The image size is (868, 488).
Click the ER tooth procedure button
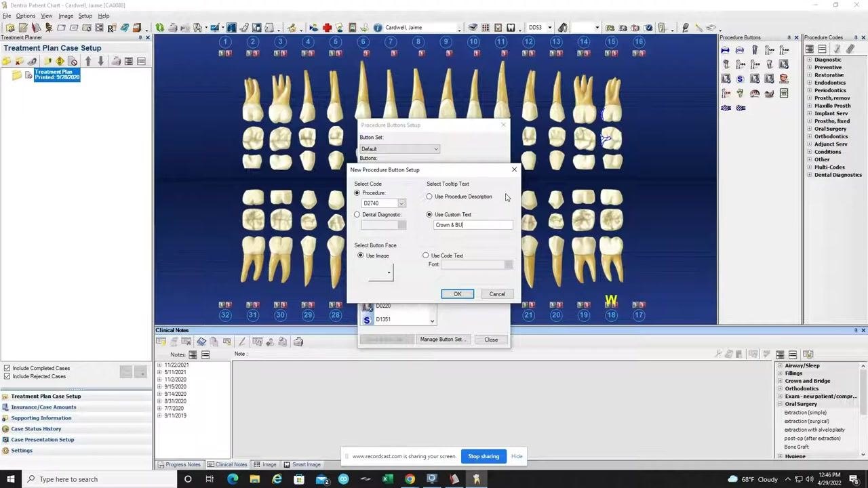pyautogui.click(x=726, y=93)
